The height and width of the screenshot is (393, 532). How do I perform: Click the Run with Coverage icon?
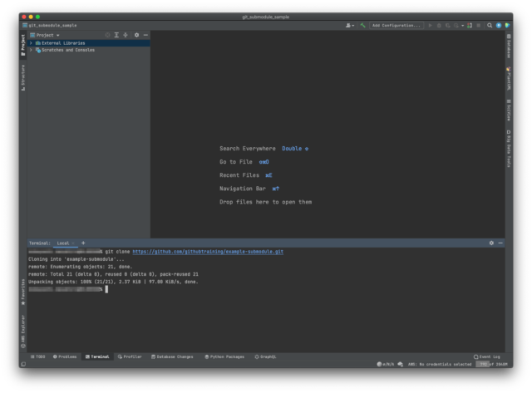coord(448,26)
